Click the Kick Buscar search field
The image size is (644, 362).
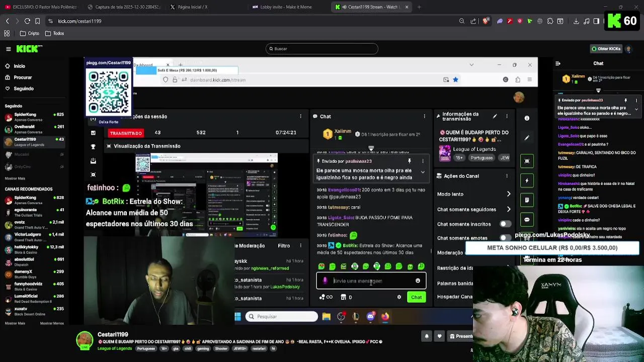pyautogui.click(x=322, y=49)
